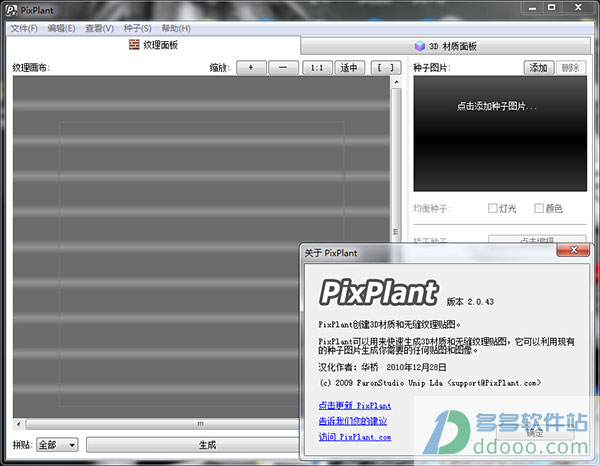This screenshot has width=600, height=466.
Task: Zoom out with the — button
Action: tap(283, 68)
